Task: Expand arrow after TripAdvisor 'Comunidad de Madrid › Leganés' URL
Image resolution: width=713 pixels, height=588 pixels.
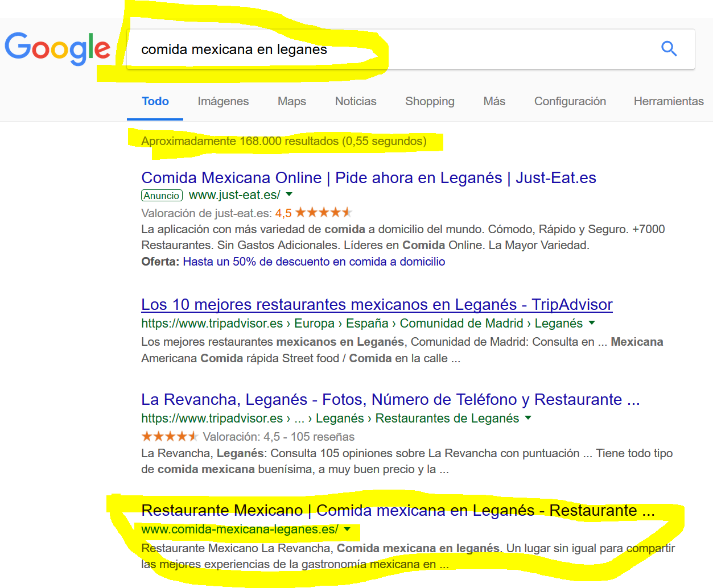Action: coord(592,322)
